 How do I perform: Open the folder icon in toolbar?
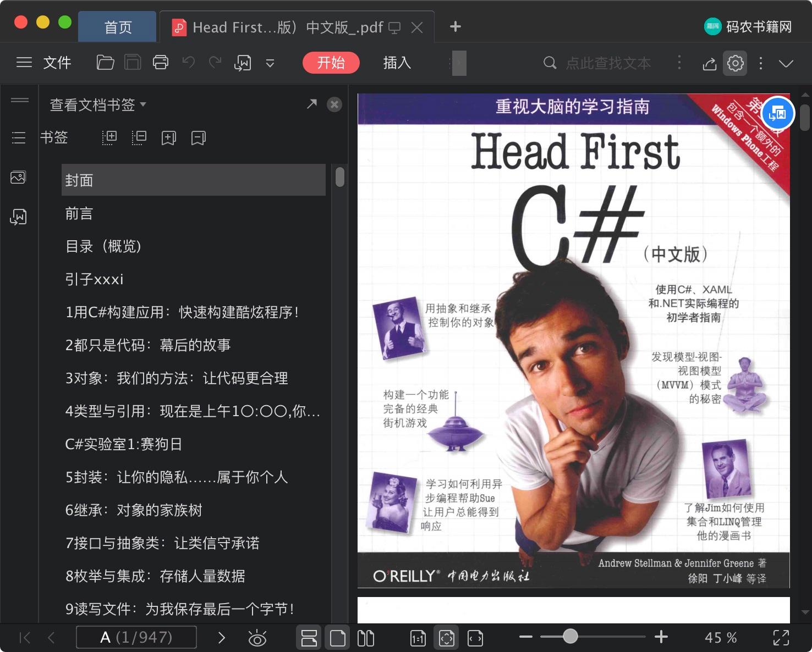105,63
